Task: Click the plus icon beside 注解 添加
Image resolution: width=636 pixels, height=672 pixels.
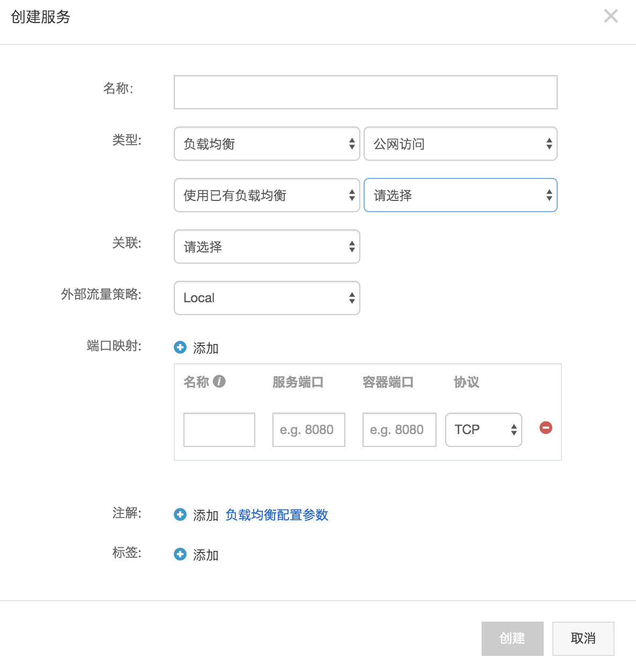Action: coord(180,514)
